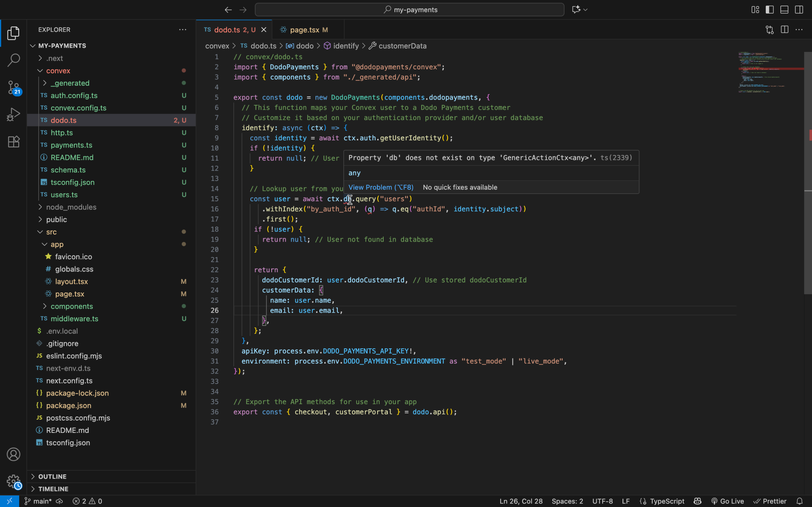Open the Manage gear settings icon

coord(13,481)
